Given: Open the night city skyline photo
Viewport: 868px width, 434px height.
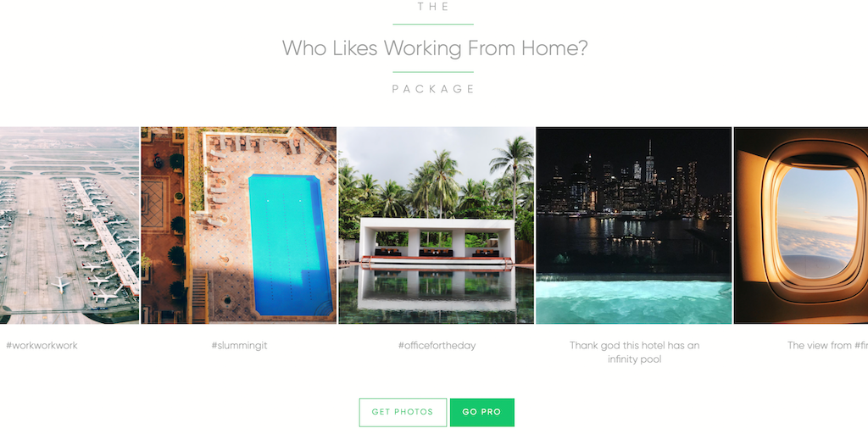Looking at the screenshot, I should (x=634, y=225).
